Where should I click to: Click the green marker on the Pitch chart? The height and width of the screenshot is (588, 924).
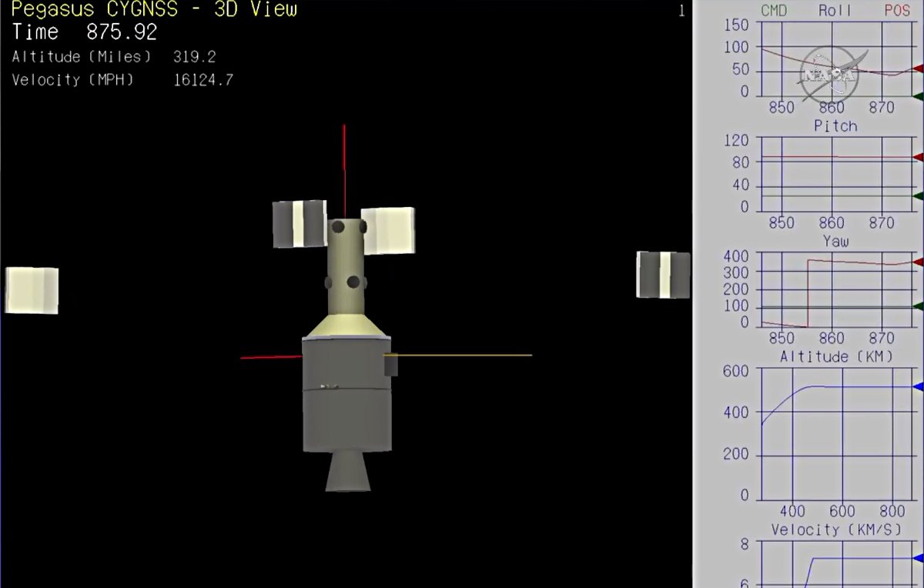pos(917,196)
